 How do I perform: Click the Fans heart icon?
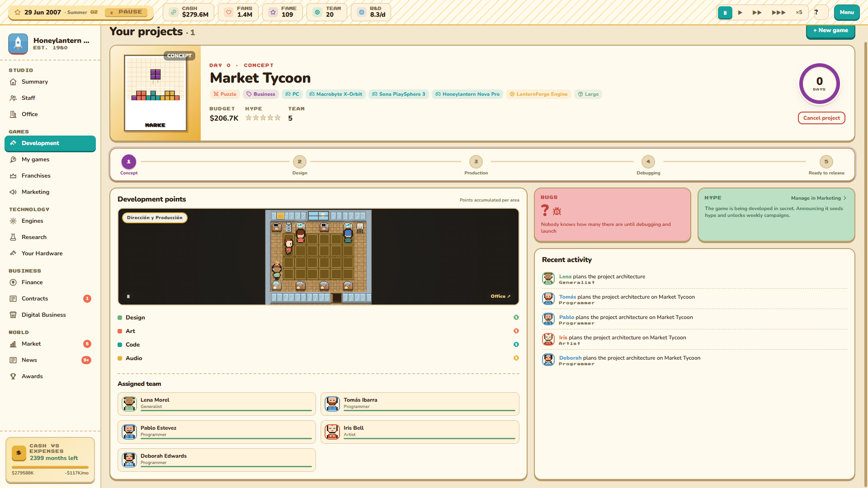tap(229, 12)
